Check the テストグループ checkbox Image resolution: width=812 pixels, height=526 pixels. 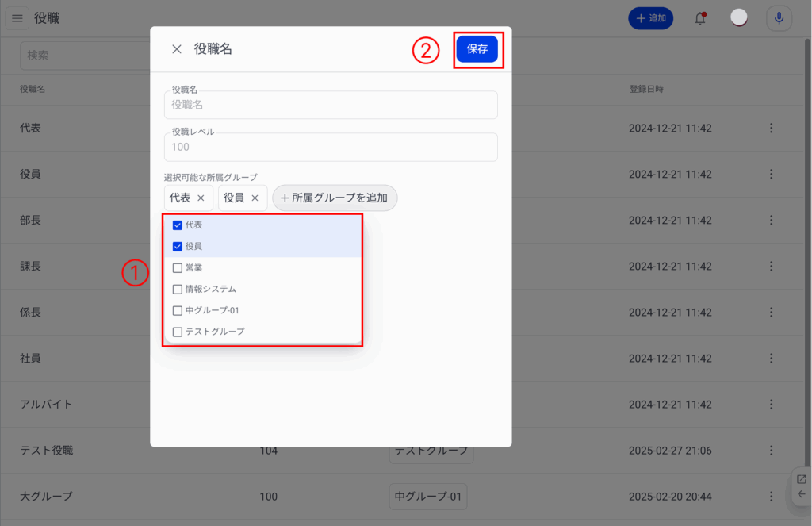[177, 332]
